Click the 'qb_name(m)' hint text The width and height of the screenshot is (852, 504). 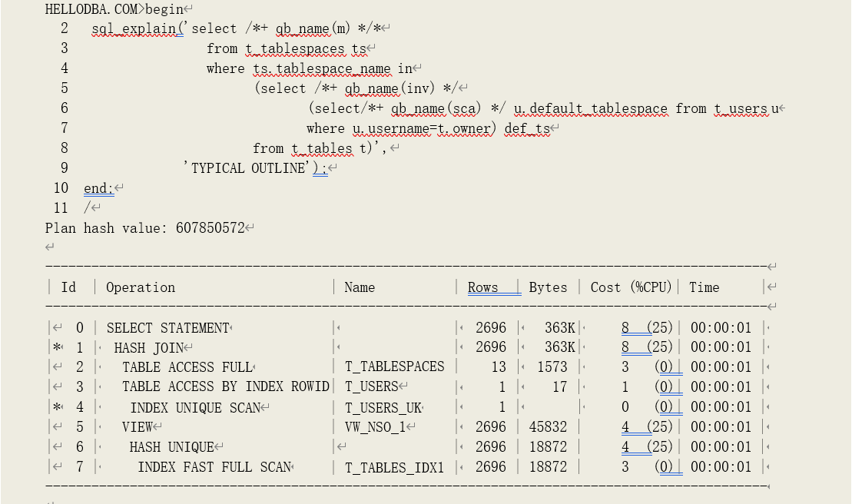[313, 28]
